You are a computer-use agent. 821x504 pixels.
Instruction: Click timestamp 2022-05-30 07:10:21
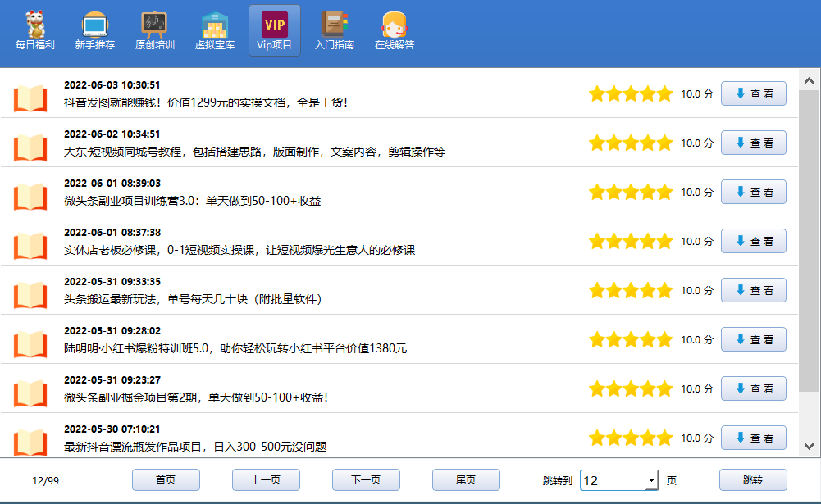(x=112, y=429)
